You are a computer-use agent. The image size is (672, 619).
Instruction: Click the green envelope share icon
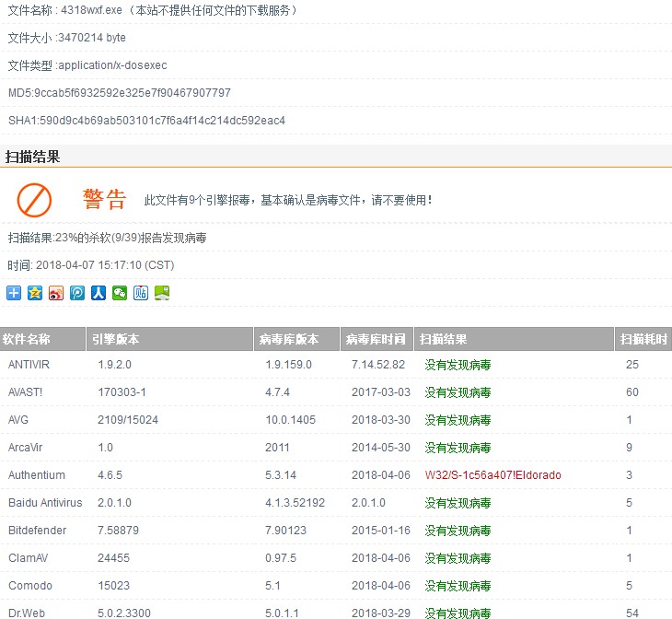[x=162, y=293]
